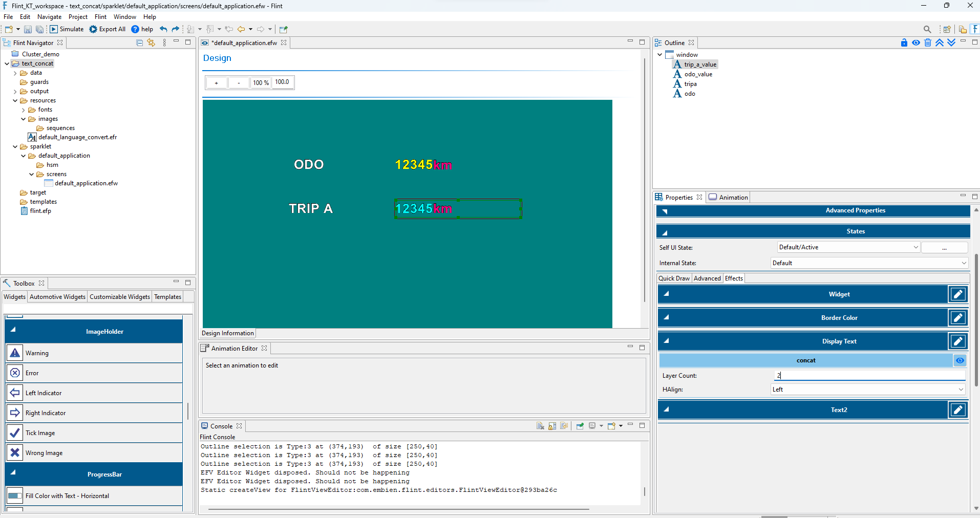Click the Simulate toolbar button
This screenshot has height=518, width=980.
pyautogui.click(x=67, y=29)
